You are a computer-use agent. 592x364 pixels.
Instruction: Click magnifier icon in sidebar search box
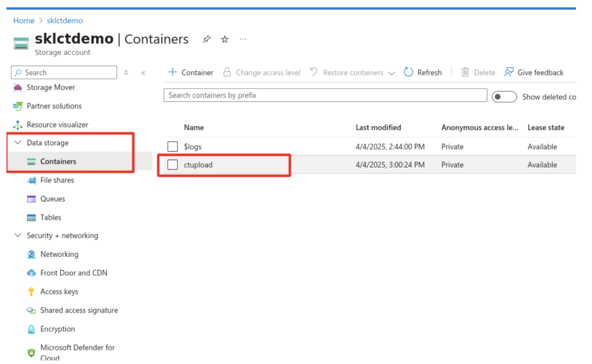click(18, 72)
